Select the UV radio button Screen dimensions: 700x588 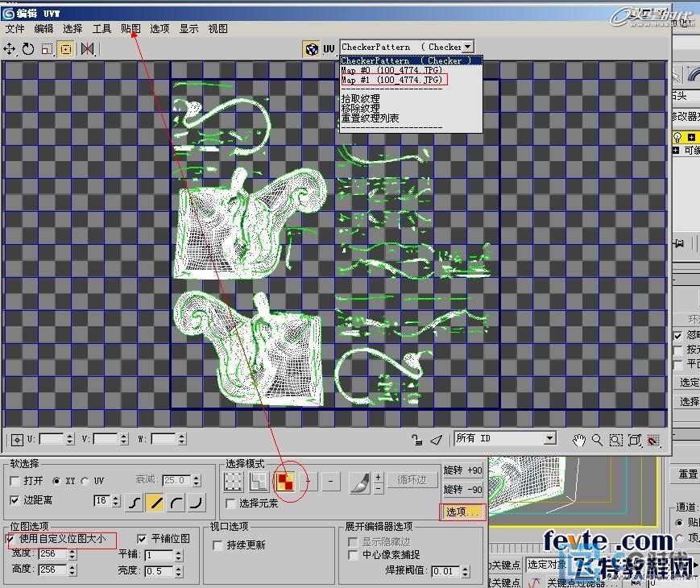85,481
